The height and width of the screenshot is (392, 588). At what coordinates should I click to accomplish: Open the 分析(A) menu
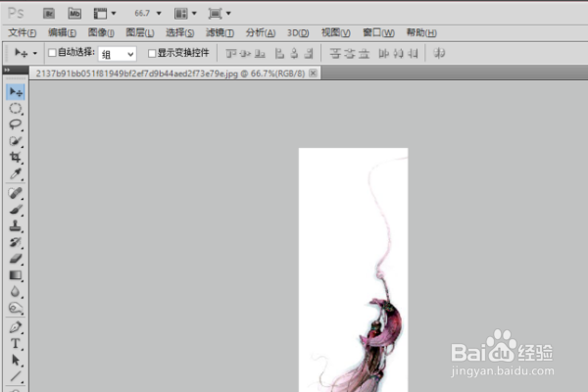click(261, 33)
